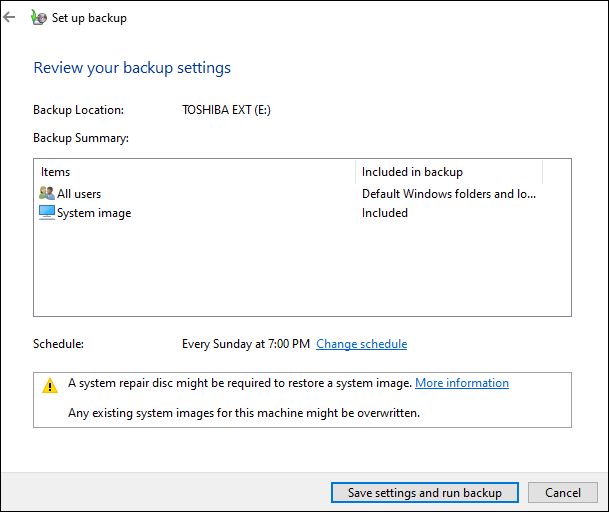Viewport: 609px width, 512px height.
Task: Click the Every Sunday at 7:00 PM text
Action: click(x=245, y=344)
